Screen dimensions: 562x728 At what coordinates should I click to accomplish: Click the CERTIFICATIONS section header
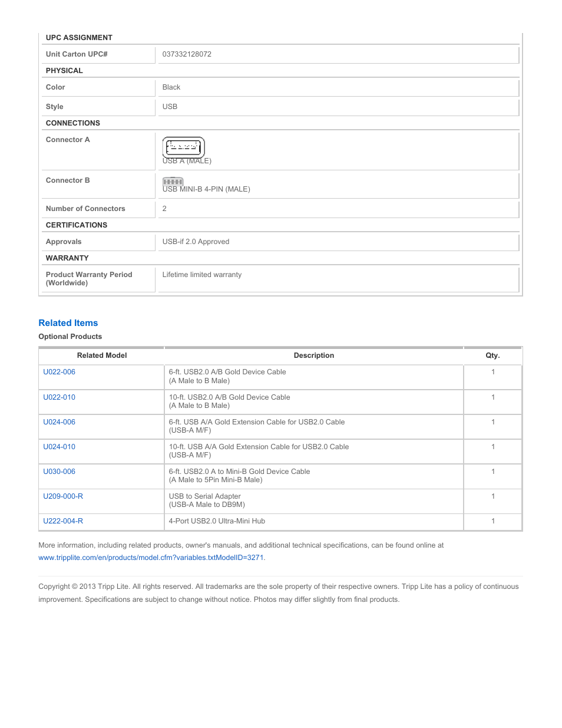[x=77, y=225]
